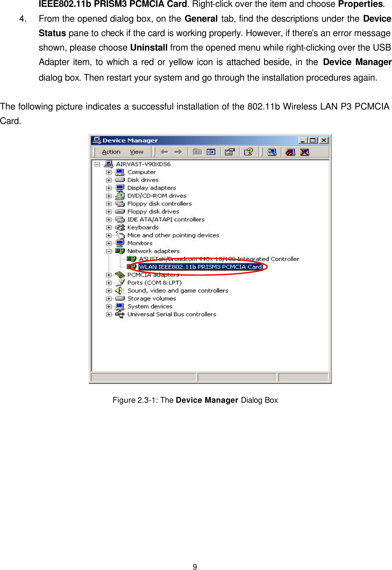Click the back arrow navigation button
This screenshot has height=570, width=392.
click(x=165, y=152)
